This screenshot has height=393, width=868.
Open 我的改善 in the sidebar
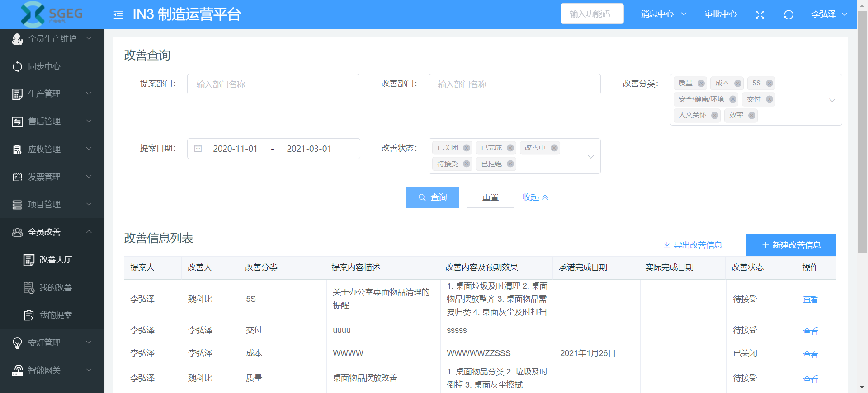pos(55,287)
